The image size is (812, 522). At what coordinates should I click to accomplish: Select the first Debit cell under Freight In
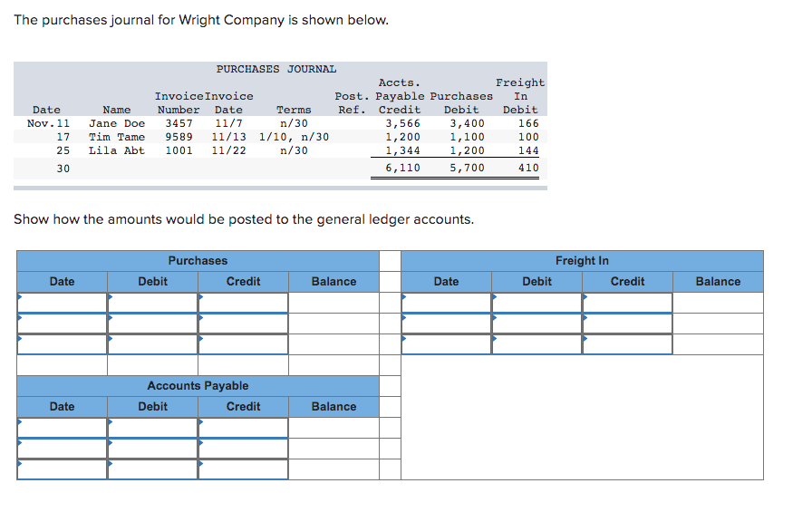(x=536, y=302)
